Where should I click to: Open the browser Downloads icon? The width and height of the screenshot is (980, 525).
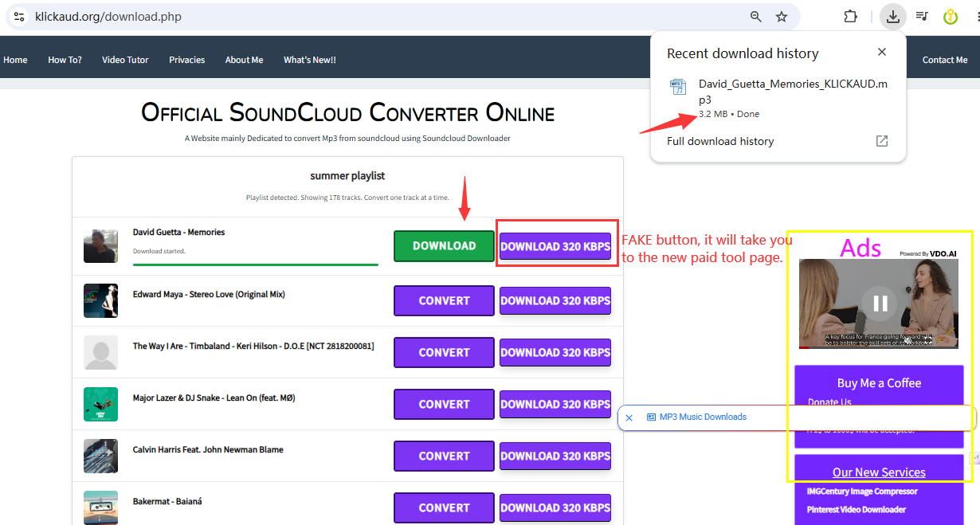pyautogui.click(x=893, y=17)
